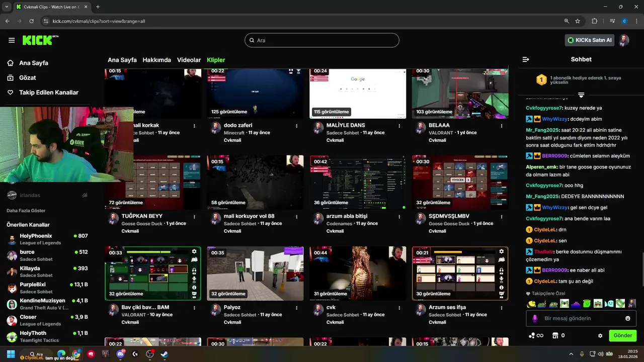The height and width of the screenshot is (362, 644).
Task: Play the Palyoz clip thumbnail
Action: 255,274
